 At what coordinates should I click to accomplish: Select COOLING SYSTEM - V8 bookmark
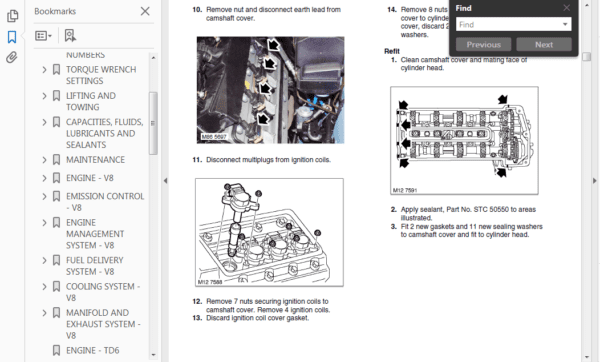[103, 292]
